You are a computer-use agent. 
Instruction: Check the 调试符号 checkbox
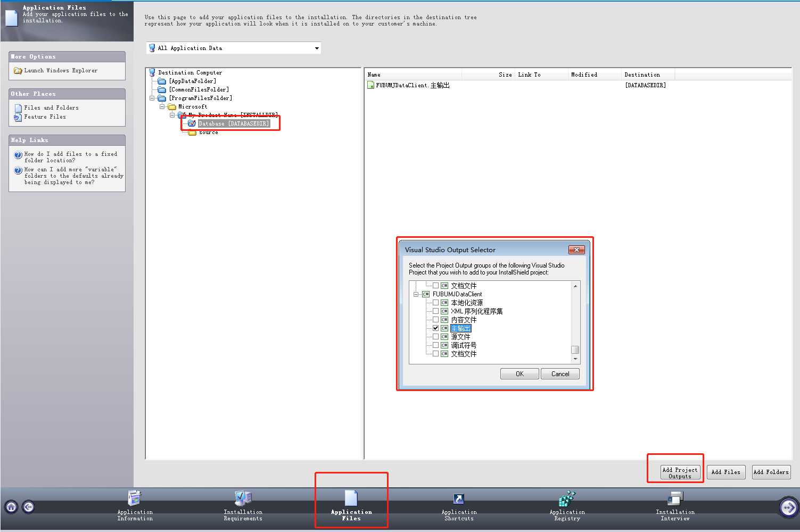click(435, 345)
